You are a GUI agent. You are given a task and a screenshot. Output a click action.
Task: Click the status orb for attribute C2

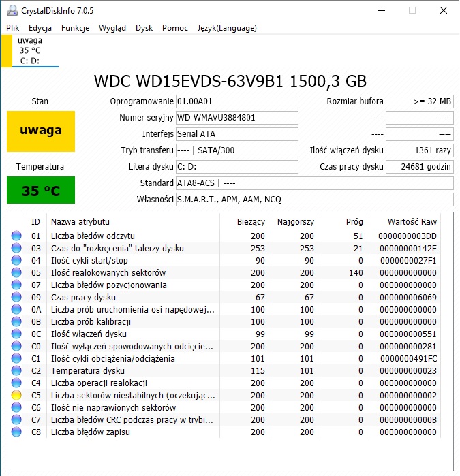(16, 370)
